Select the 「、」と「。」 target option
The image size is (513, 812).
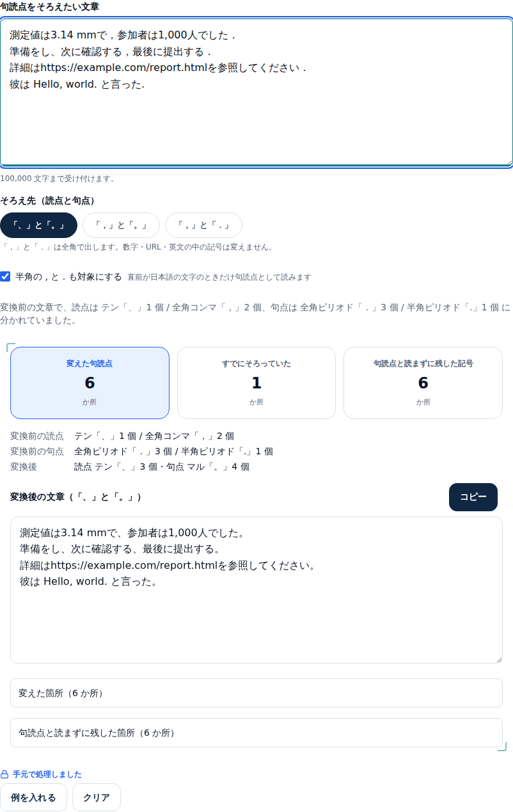pos(38,225)
